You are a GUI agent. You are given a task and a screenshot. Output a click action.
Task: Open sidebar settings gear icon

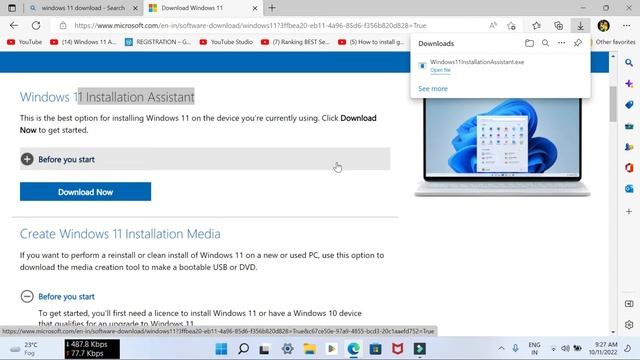pyautogui.click(x=629, y=325)
